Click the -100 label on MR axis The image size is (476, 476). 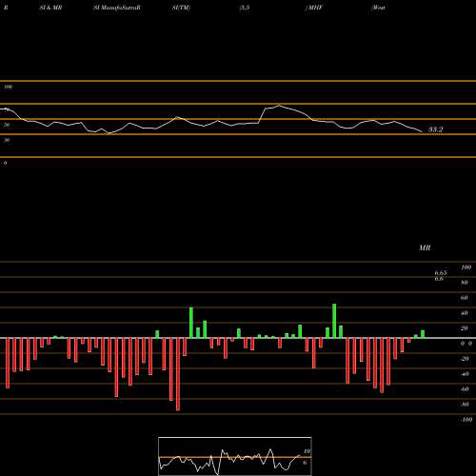coord(466,420)
